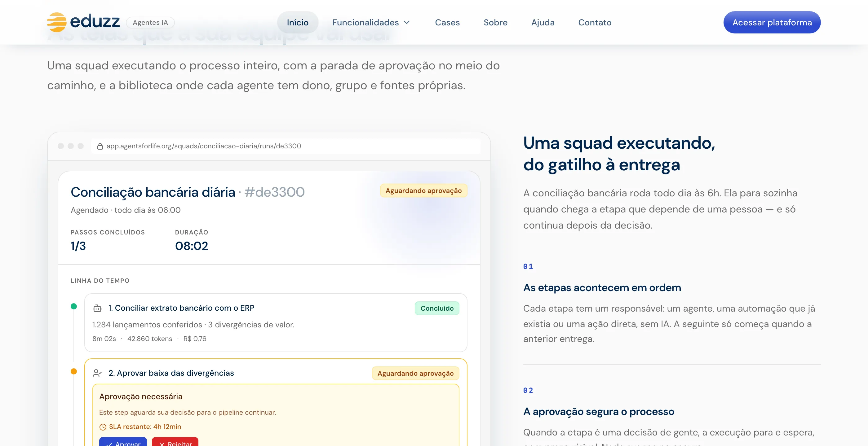The image size is (868, 446).
Task: Click the Aguardando aprovação badge in the run header
Action: tap(423, 190)
